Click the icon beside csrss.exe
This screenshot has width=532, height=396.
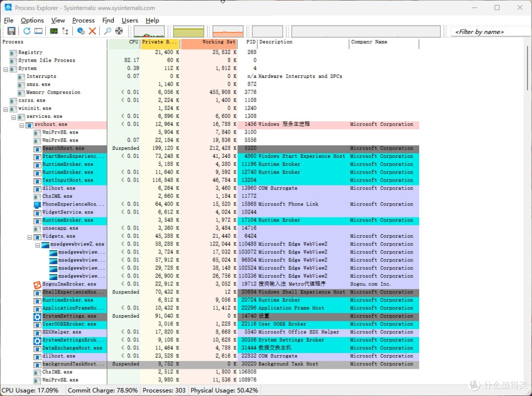(x=13, y=101)
